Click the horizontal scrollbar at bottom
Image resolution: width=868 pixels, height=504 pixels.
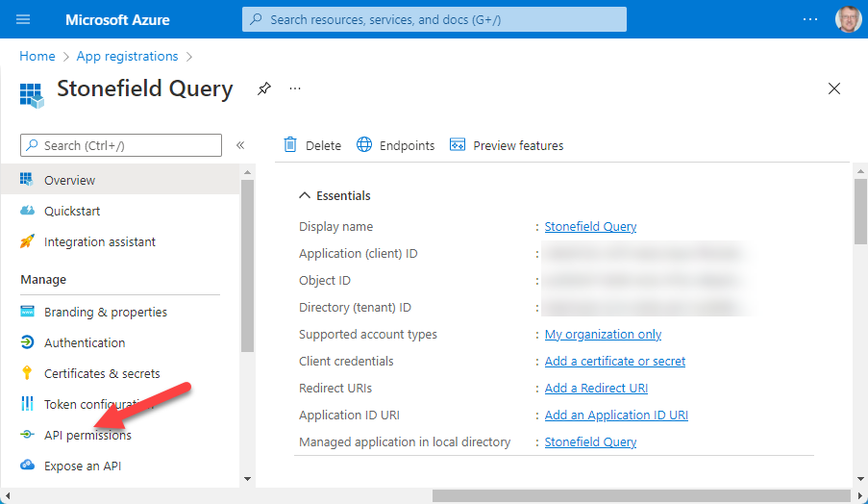[x=636, y=495]
